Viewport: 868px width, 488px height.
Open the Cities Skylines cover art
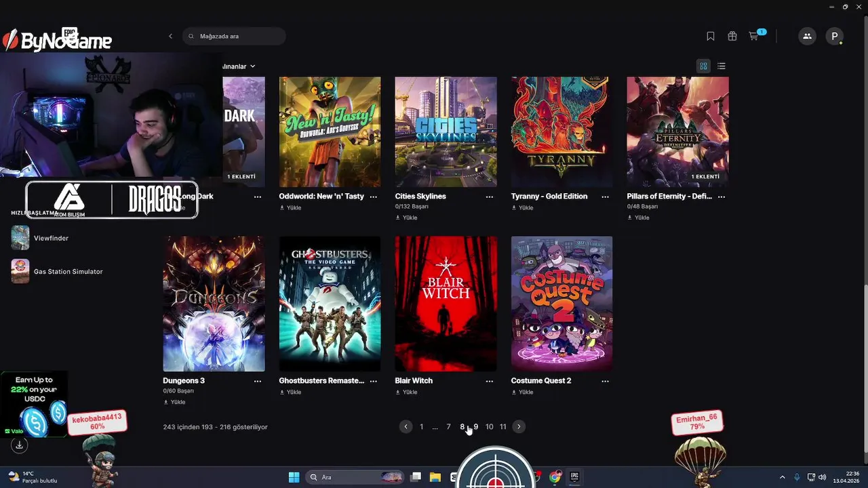click(x=446, y=131)
